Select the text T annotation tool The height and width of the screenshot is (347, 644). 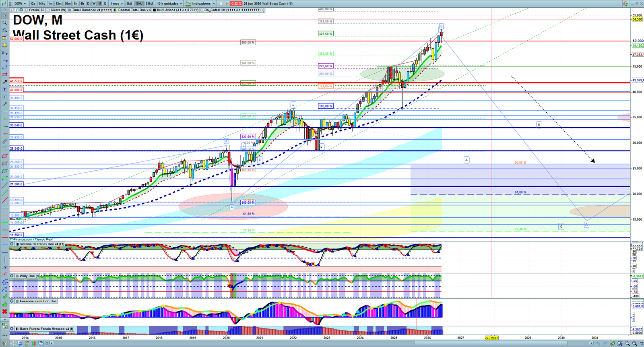coord(5,89)
